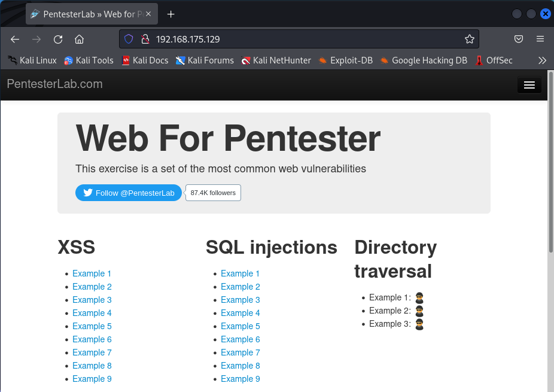Open XSS Example 2

(x=92, y=287)
